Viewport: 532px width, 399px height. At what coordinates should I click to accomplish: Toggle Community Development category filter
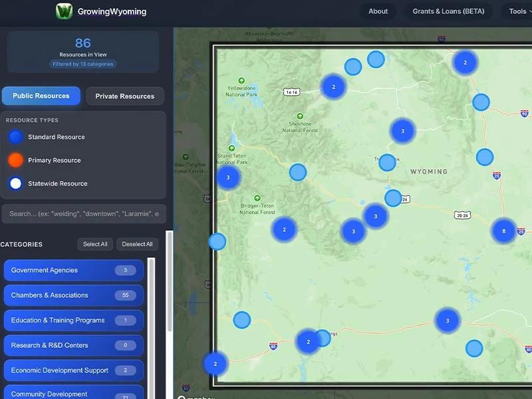[74, 392]
